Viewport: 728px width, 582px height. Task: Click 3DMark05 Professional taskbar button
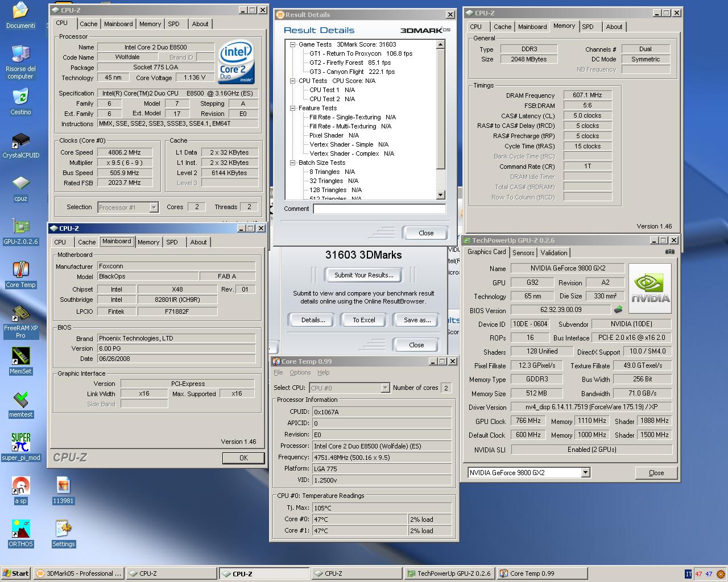[78, 573]
